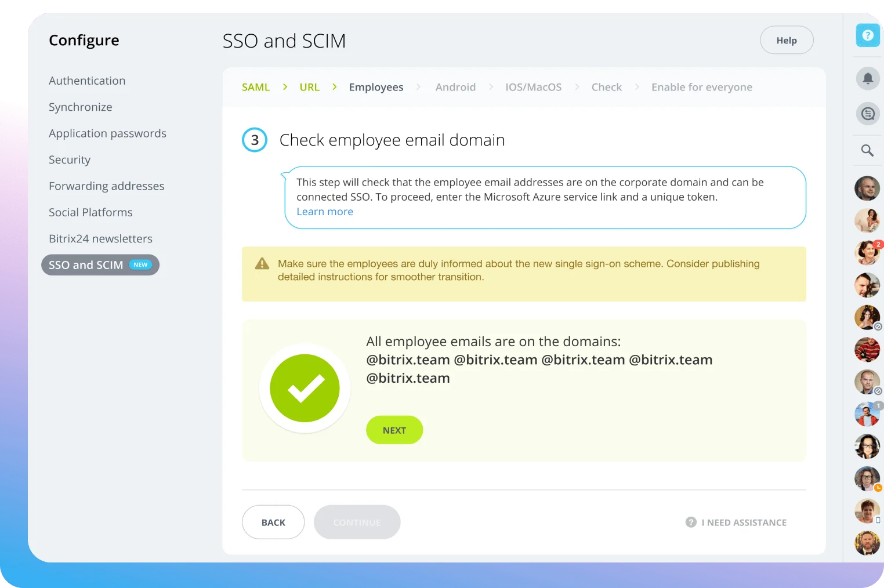Click the 'Check employee email domain' heading
The width and height of the screenshot is (884, 588).
[392, 140]
